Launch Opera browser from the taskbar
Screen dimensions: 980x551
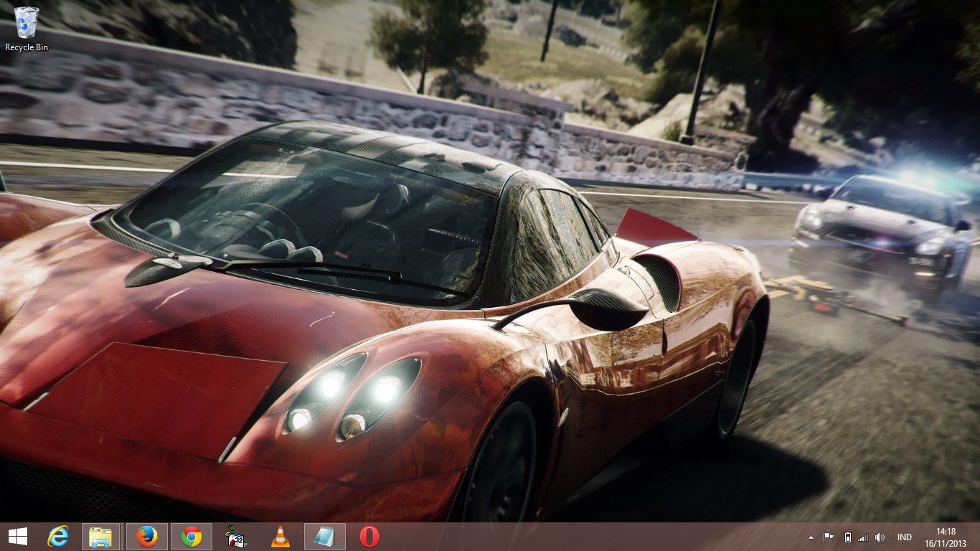coord(369,537)
